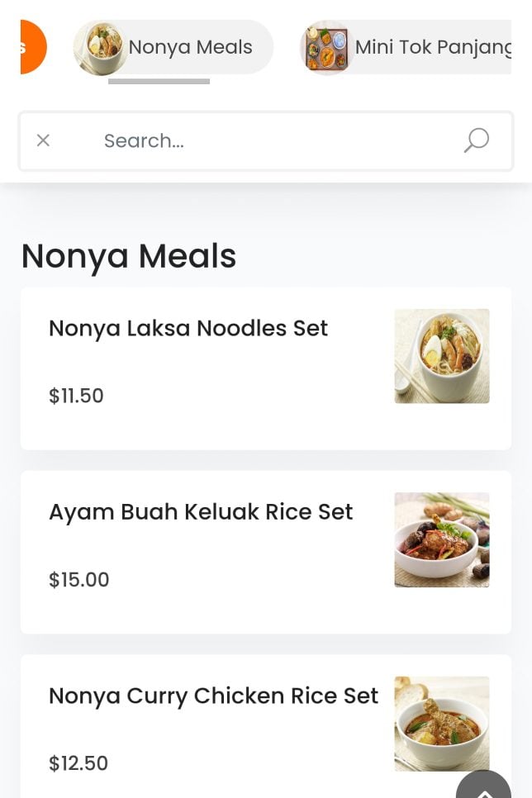Select the Nonya Laksa Noodles Set title

click(188, 328)
